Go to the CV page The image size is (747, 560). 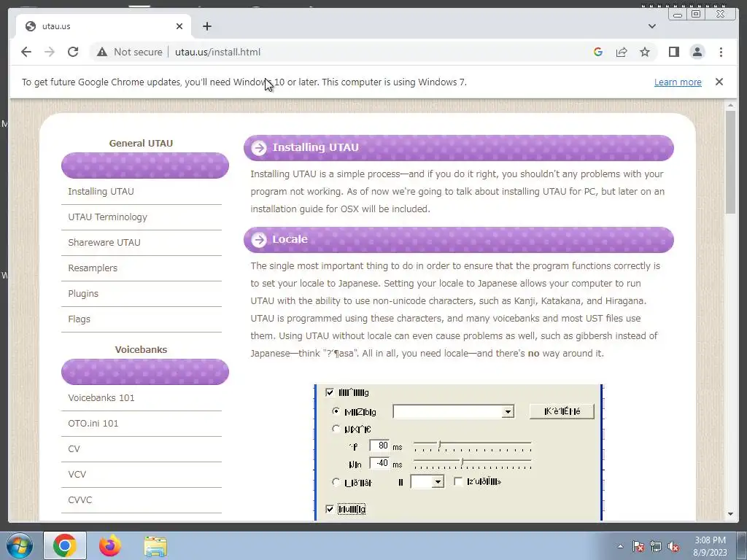point(74,449)
